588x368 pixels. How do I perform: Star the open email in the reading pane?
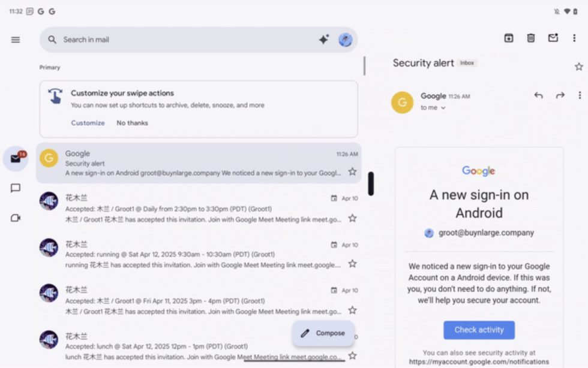(x=578, y=66)
